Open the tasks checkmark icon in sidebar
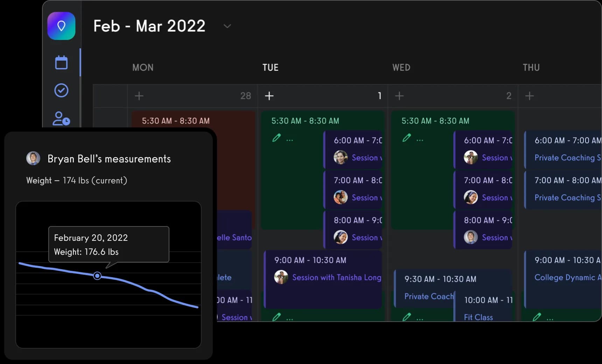Viewport: 602px width, 364px height. click(61, 90)
